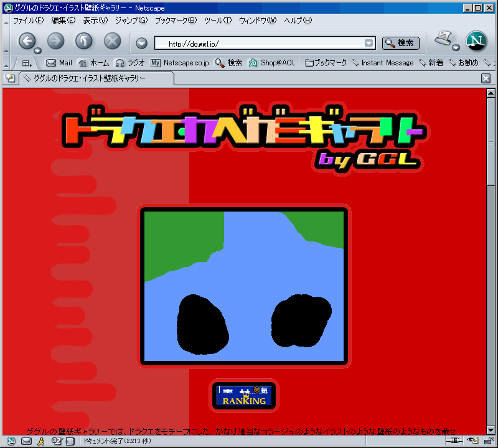Viewport: 498px width, 448px height.
Task: Click the ホーム home shortcut
Action: pos(94,63)
